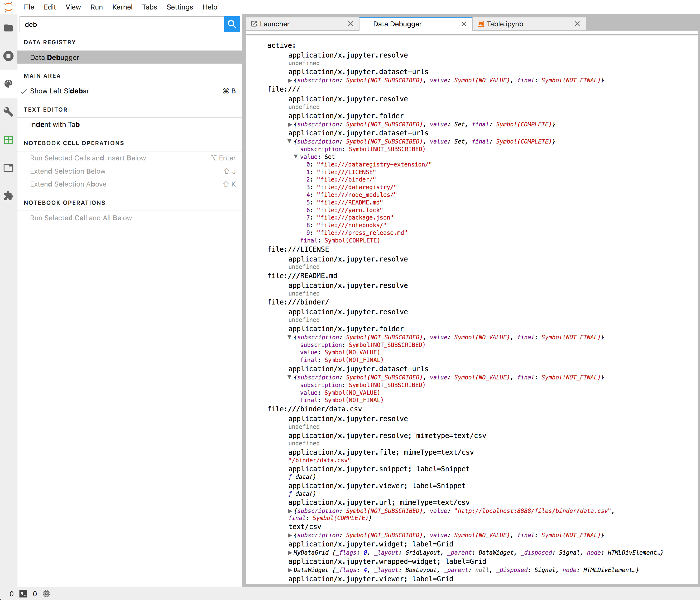The height and width of the screenshot is (600, 700).
Task: Collapse the value: Set tree node
Action: coord(296,156)
